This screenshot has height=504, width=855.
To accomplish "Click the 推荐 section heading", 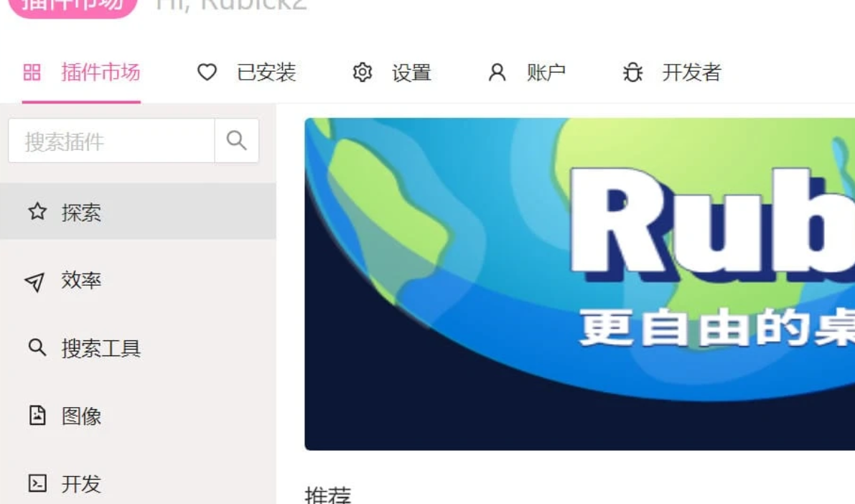I will tap(327, 494).
